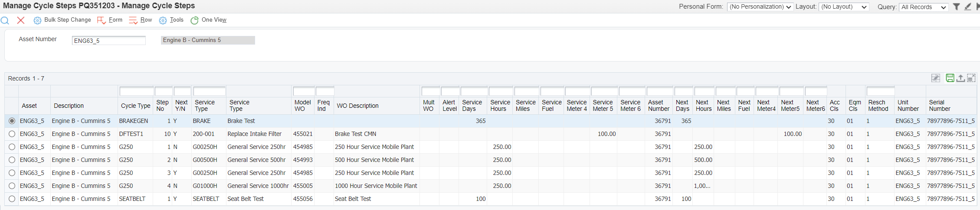
Task: Click the pencil edit icon beside the Query funnel
Action: [967, 7]
